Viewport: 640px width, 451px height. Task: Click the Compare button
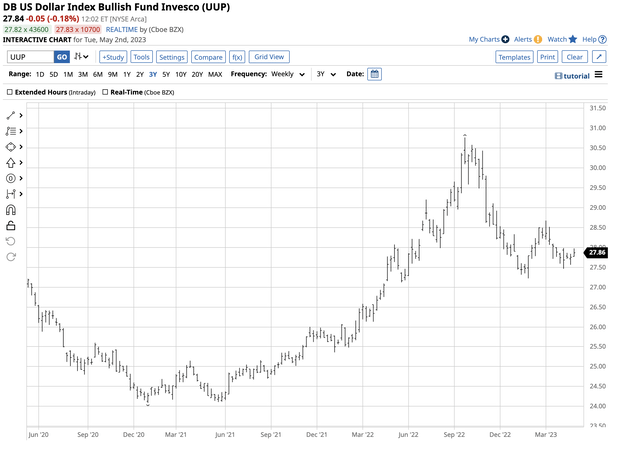(x=208, y=57)
